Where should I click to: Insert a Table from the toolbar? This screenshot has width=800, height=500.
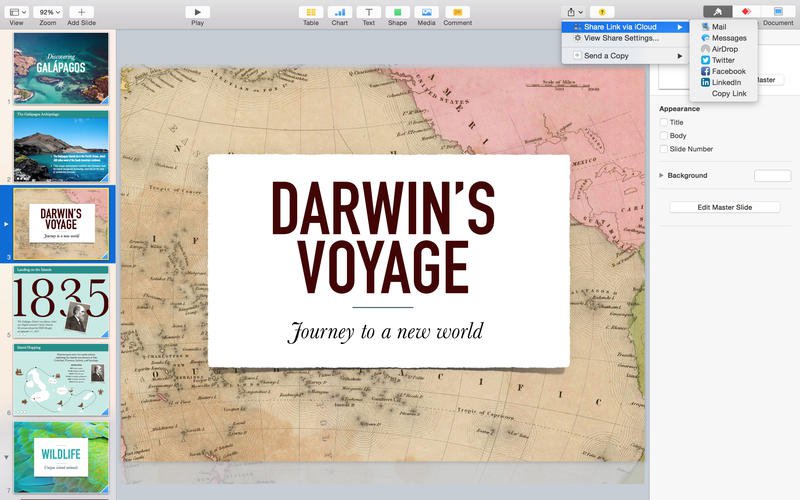click(x=311, y=11)
